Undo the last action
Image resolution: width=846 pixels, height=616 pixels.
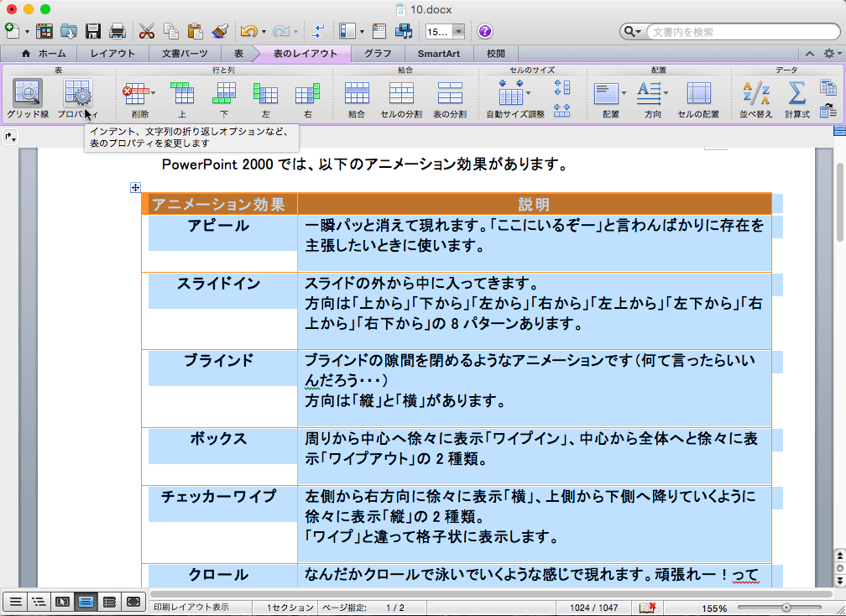(x=248, y=31)
